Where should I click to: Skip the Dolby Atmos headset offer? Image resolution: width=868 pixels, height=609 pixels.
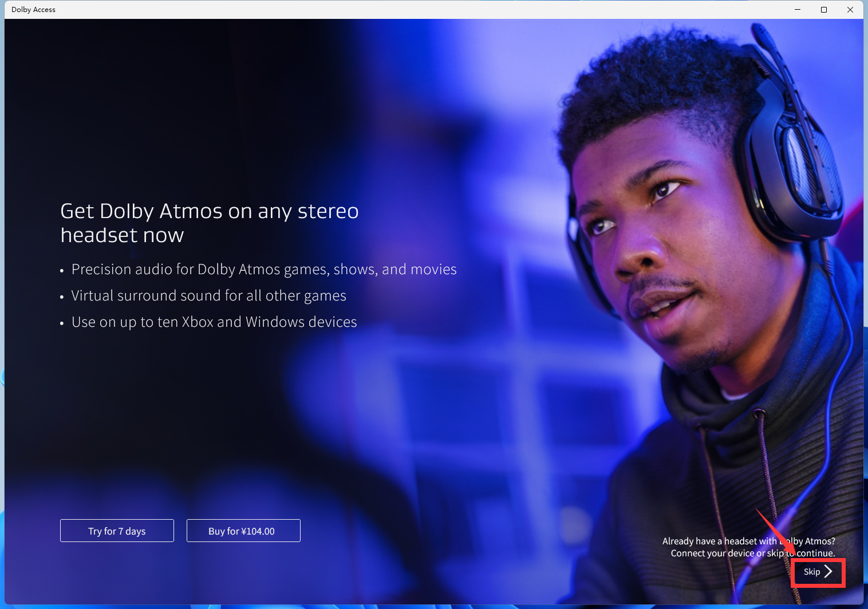pos(818,572)
